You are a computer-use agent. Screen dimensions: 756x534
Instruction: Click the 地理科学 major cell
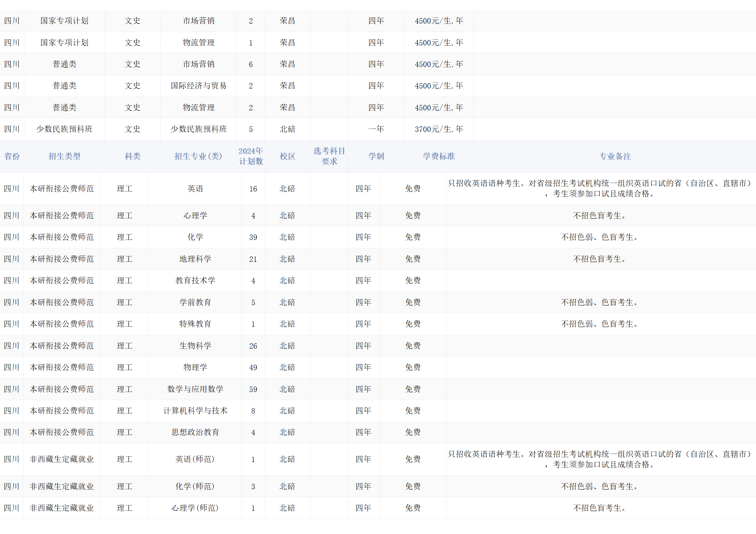coord(195,259)
